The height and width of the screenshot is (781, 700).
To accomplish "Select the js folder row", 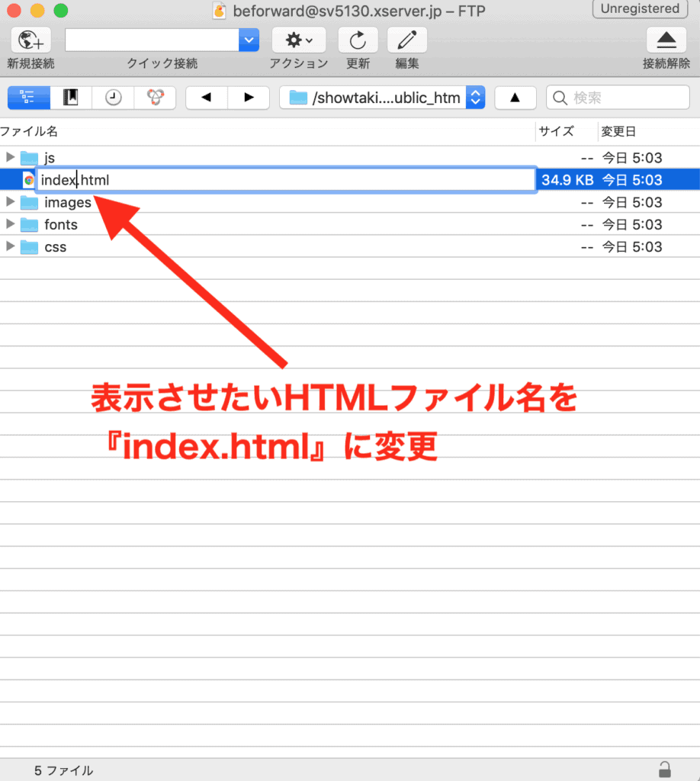I will [x=350, y=157].
